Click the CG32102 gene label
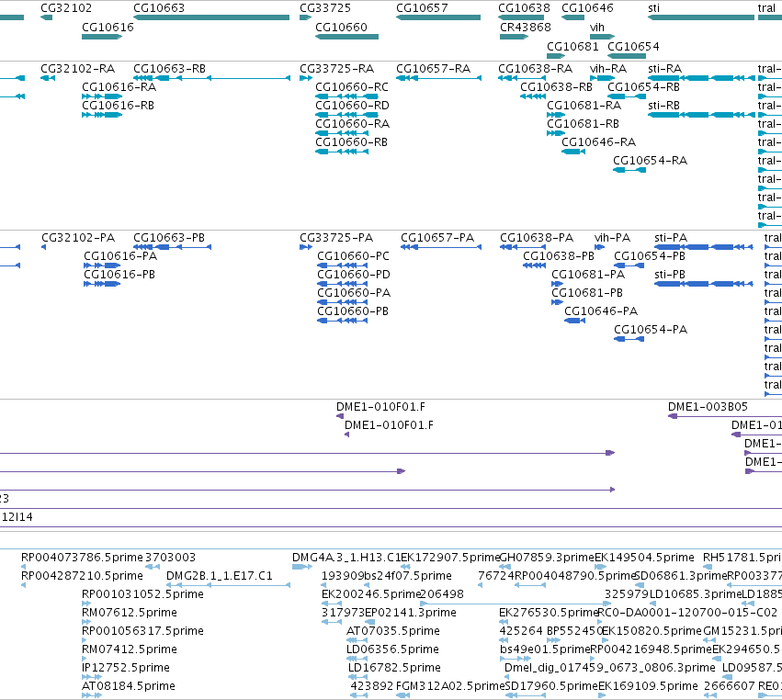This screenshot has height=700, width=782. 66,8
